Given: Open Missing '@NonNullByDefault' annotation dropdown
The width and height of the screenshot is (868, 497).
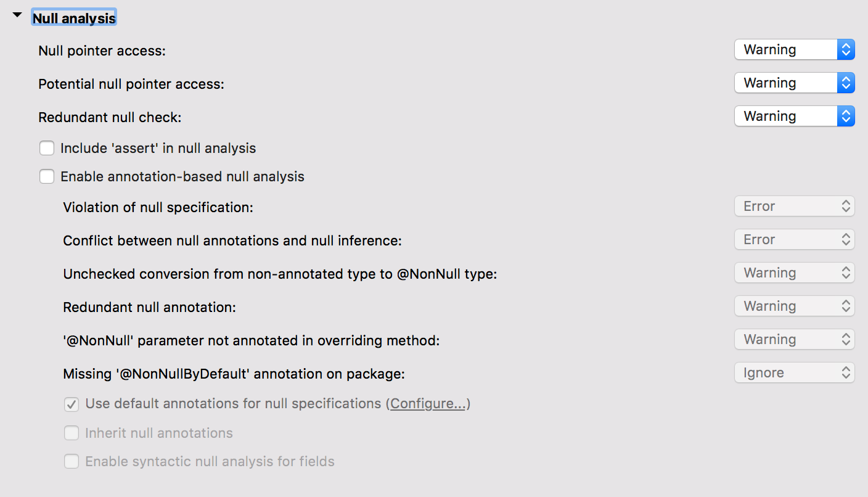Looking at the screenshot, I should (794, 373).
